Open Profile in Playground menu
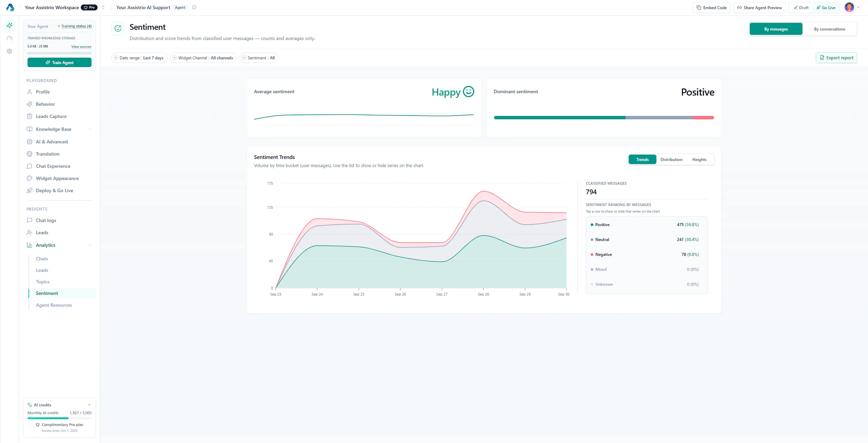 (59, 92)
